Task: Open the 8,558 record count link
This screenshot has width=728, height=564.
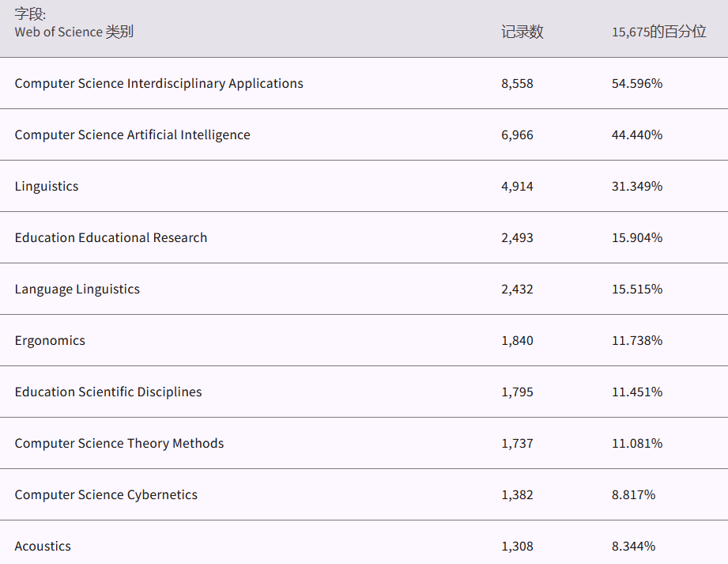Action: tap(517, 83)
